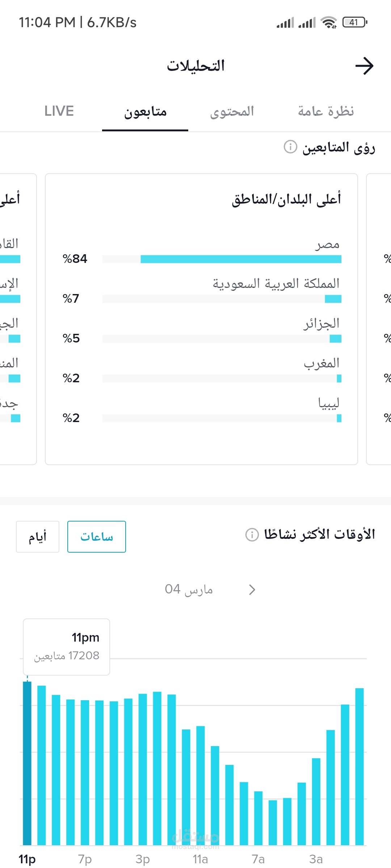Tap chevron next to 04 مارس date
The height and width of the screenshot is (868, 391).
252,590
